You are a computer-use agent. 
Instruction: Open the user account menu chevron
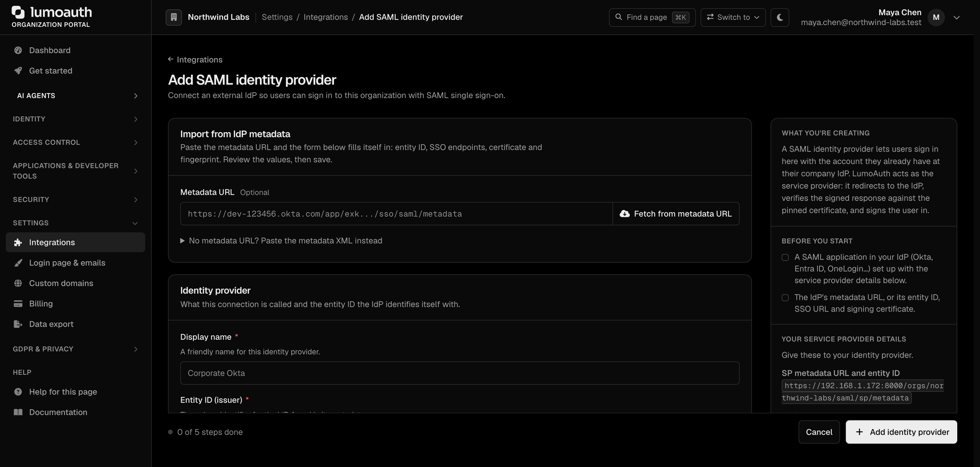(957, 18)
